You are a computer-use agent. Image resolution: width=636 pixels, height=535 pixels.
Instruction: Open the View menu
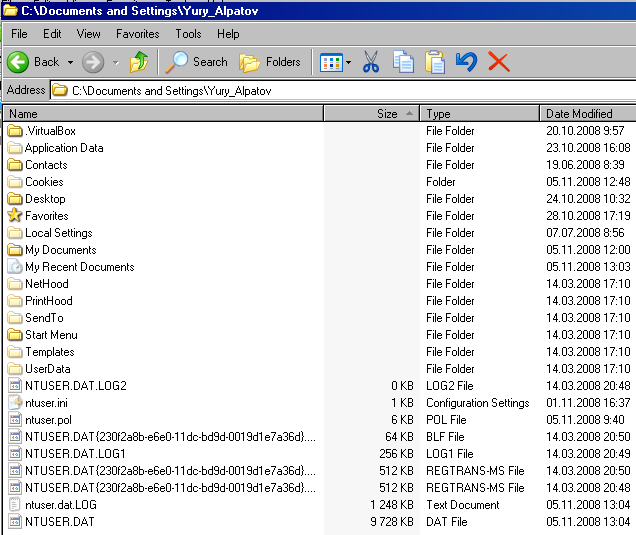click(x=88, y=34)
